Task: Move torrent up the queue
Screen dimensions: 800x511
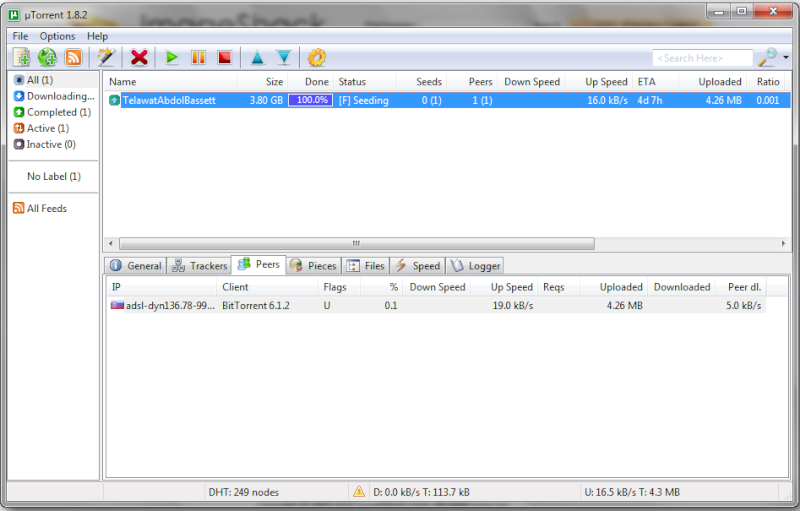Action: [x=258, y=58]
